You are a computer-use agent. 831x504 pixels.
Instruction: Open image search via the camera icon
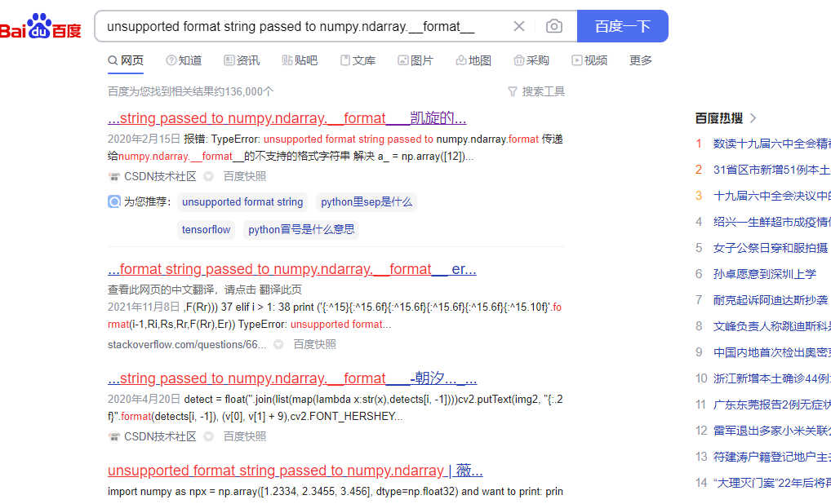[x=553, y=26]
